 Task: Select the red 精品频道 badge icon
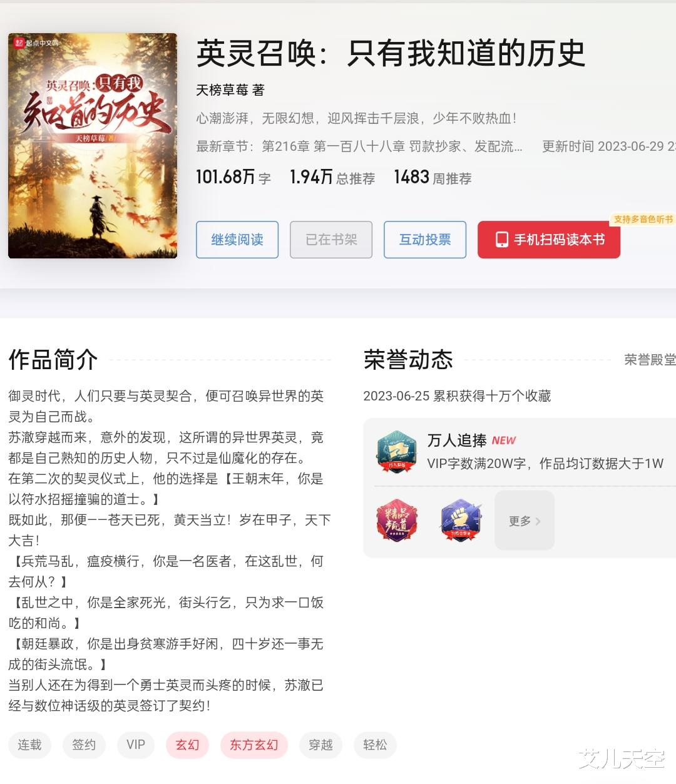tap(397, 520)
